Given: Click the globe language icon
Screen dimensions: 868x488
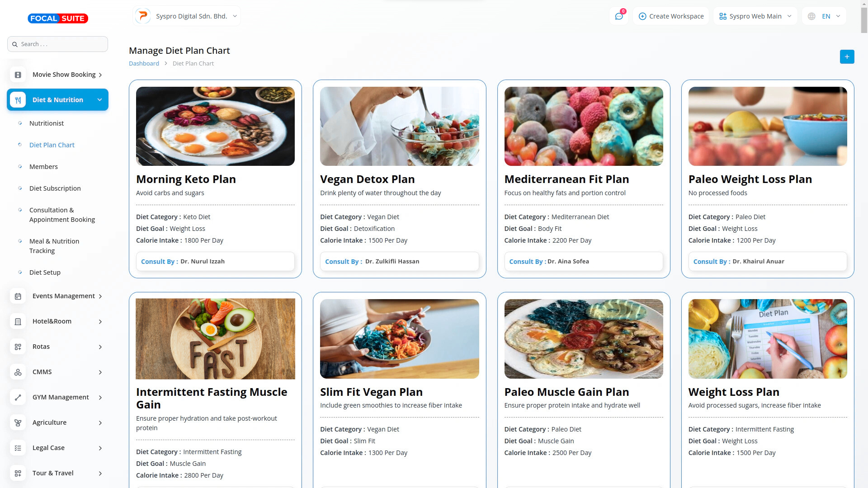Looking at the screenshot, I should [x=811, y=16].
